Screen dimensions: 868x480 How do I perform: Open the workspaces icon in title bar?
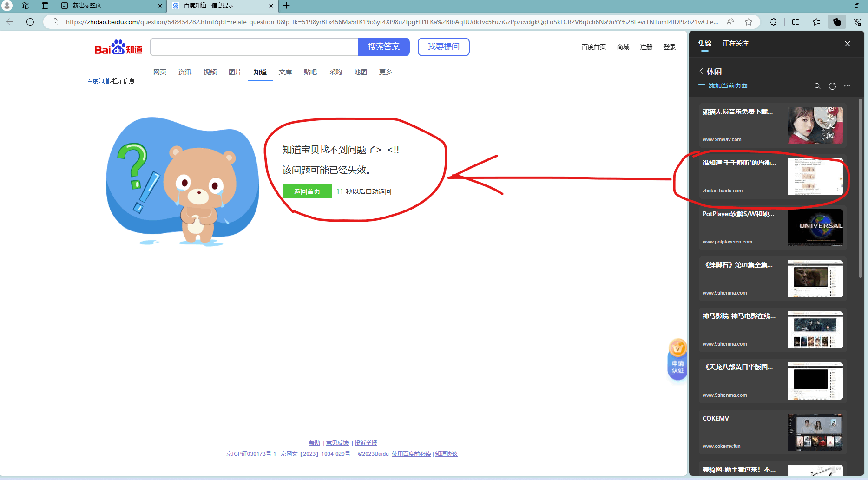[26, 6]
